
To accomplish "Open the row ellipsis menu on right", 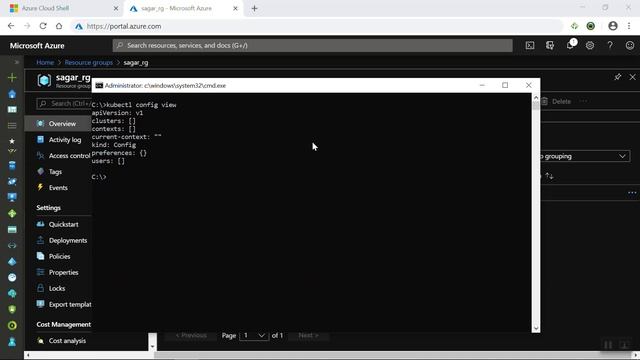I will [x=632, y=193].
